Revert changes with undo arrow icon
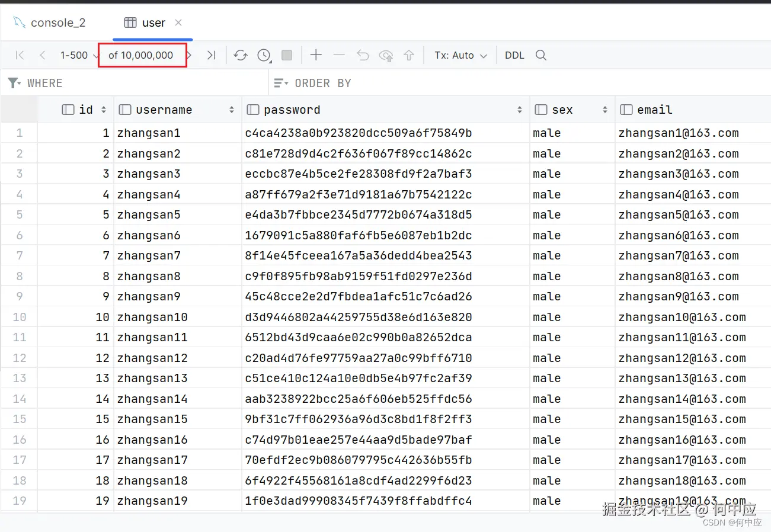The width and height of the screenshot is (771, 532). tap(363, 55)
